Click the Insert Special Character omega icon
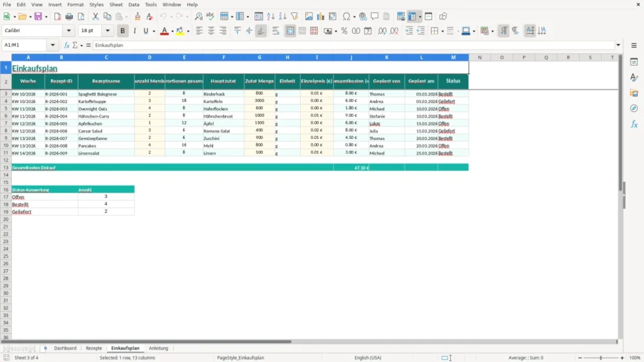The image size is (644, 362). 347,16
